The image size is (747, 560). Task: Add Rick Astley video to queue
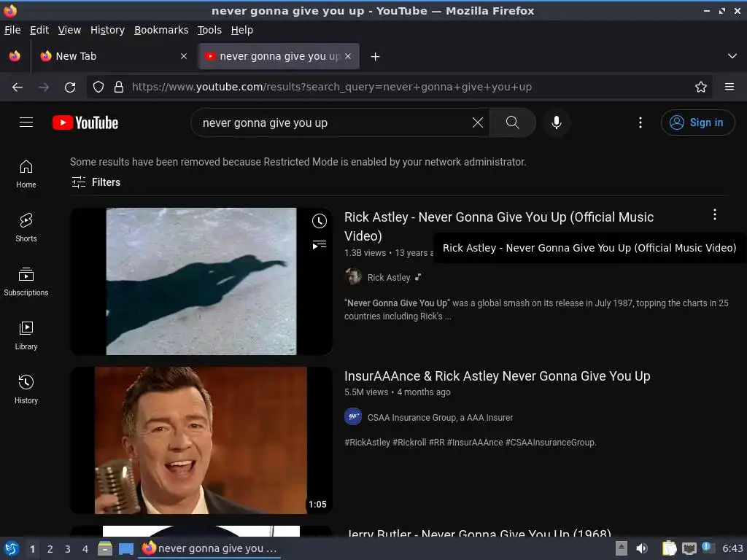[x=320, y=245]
